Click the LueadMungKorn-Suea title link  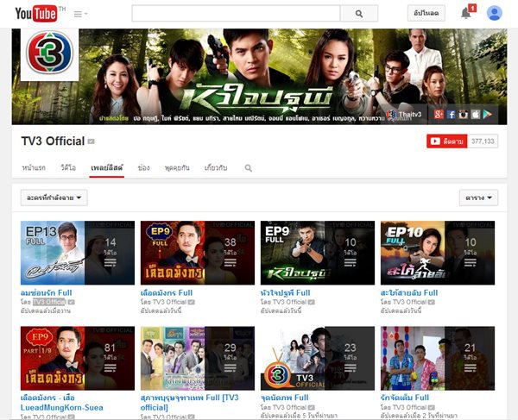pyautogui.click(x=62, y=403)
